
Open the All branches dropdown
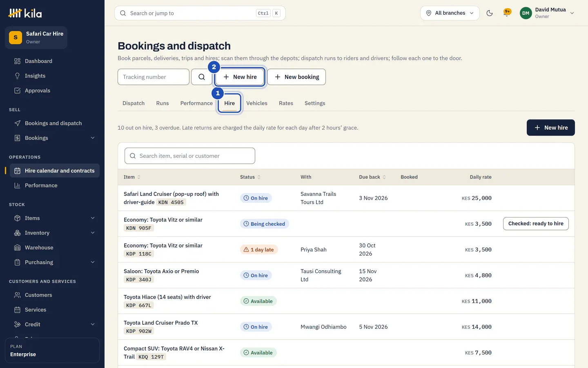tap(450, 13)
